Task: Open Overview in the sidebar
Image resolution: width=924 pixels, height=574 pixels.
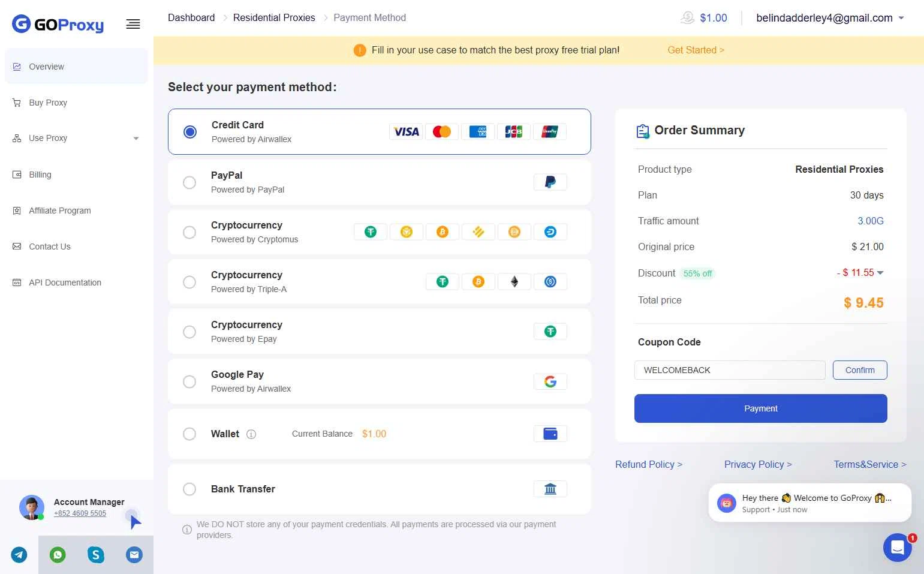Action: click(76, 67)
